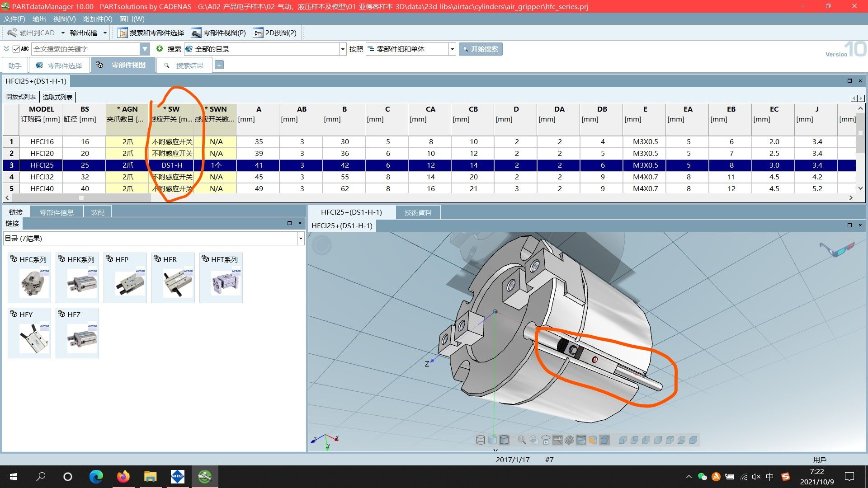The width and height of the screenshot is (868, 488).
Task: Click table horizontal scrollbar right arrow
Action: [851, 197]
